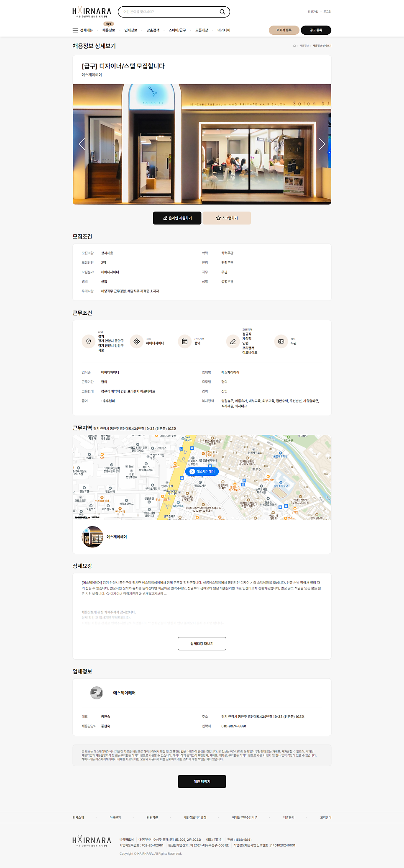Click the salon storefront photo

pos(202,144)
